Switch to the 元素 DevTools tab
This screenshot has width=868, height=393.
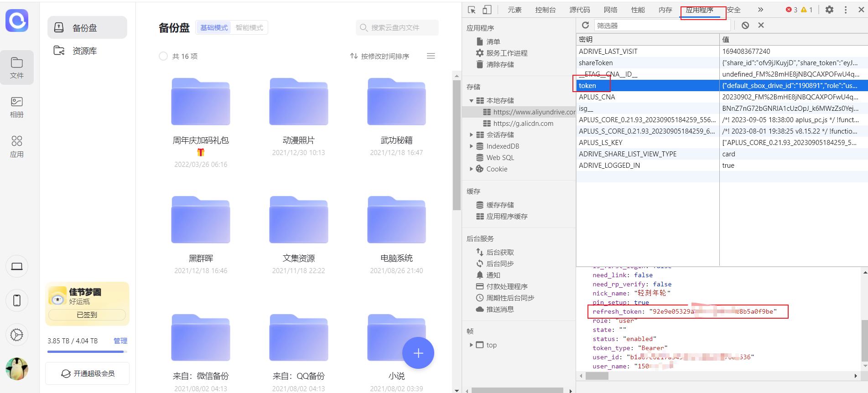tap(515, 10)
